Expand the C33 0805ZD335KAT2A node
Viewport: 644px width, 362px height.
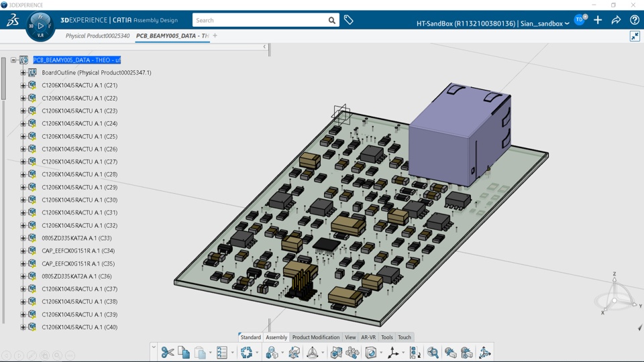click(23, 238)
